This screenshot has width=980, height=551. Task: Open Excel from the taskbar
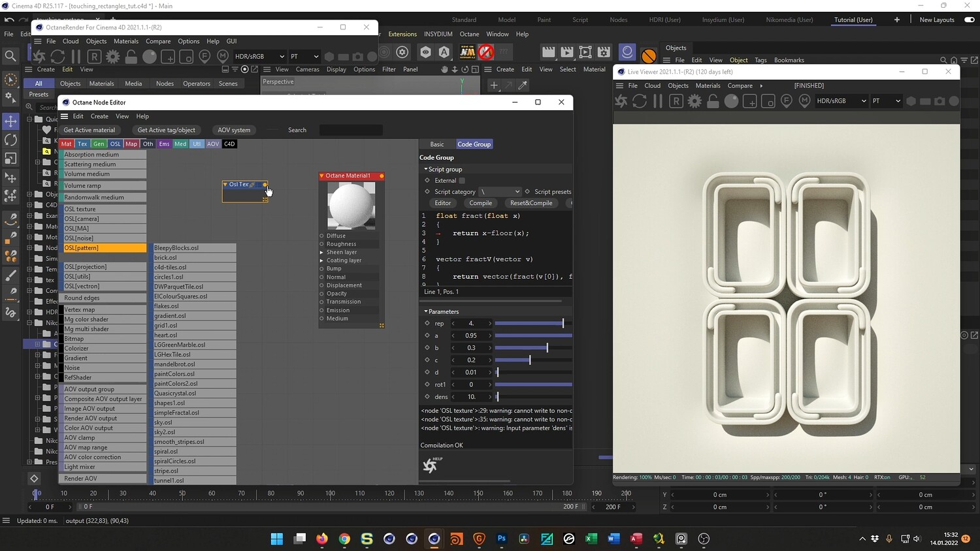pos(591,539)
